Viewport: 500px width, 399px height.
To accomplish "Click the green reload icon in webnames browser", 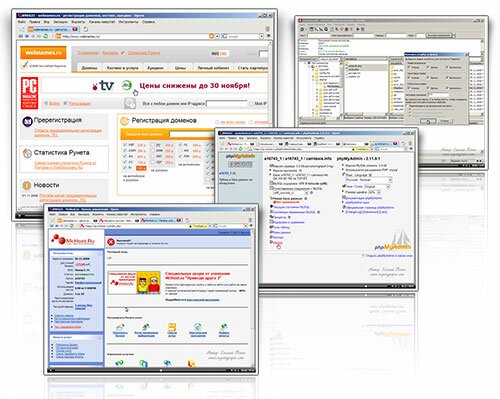I will coord(46,36).
